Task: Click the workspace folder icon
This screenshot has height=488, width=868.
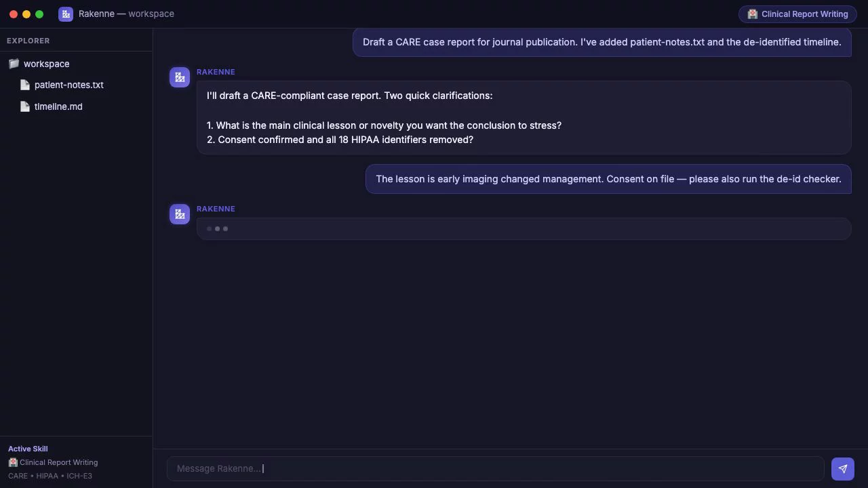Action: (x=14, y=64)
